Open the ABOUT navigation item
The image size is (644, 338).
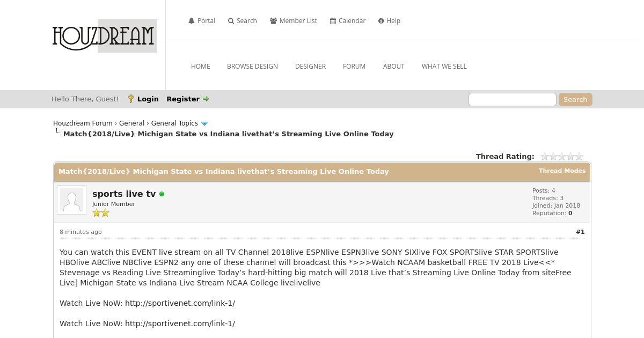click(x=394, y=67)
